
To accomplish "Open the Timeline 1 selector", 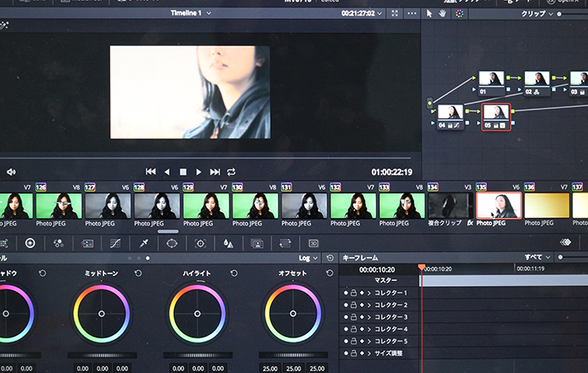I will 190,13.
